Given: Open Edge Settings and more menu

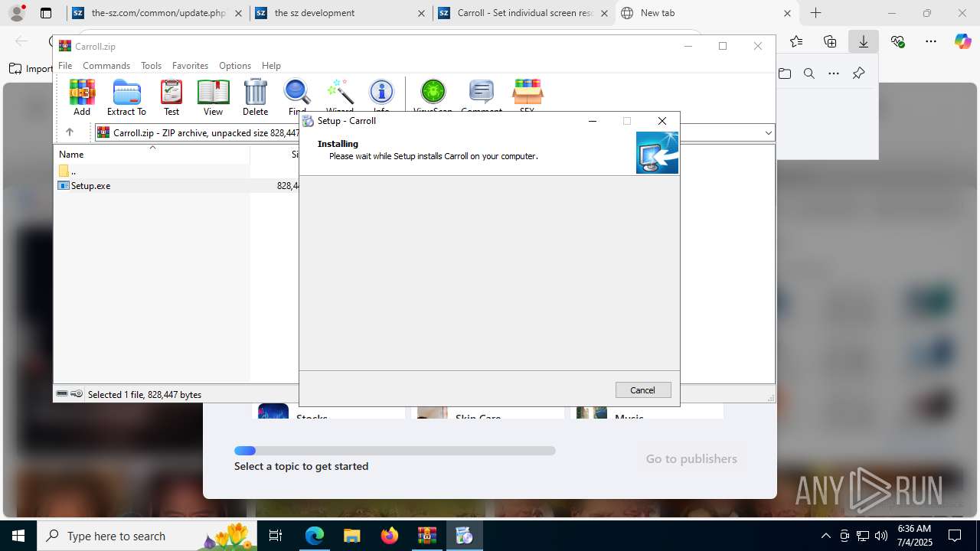Looking at the screenshot, I should pos(931,41).
